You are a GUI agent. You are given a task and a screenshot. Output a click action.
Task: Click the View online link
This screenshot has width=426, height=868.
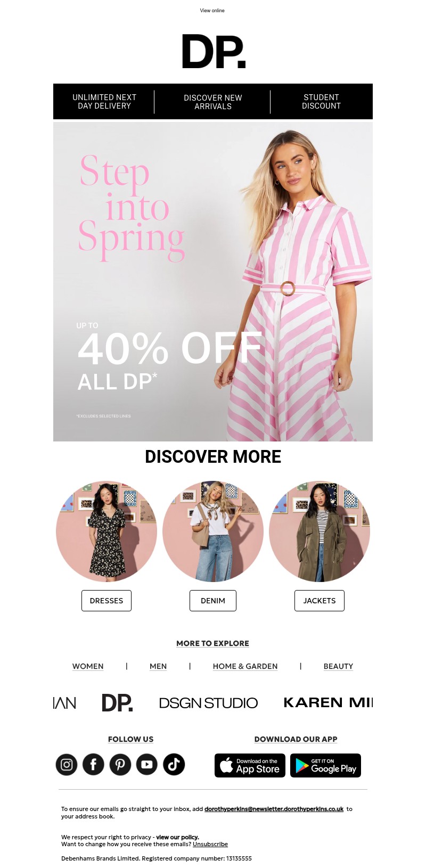pyautogui.click(x=212, y=11)
